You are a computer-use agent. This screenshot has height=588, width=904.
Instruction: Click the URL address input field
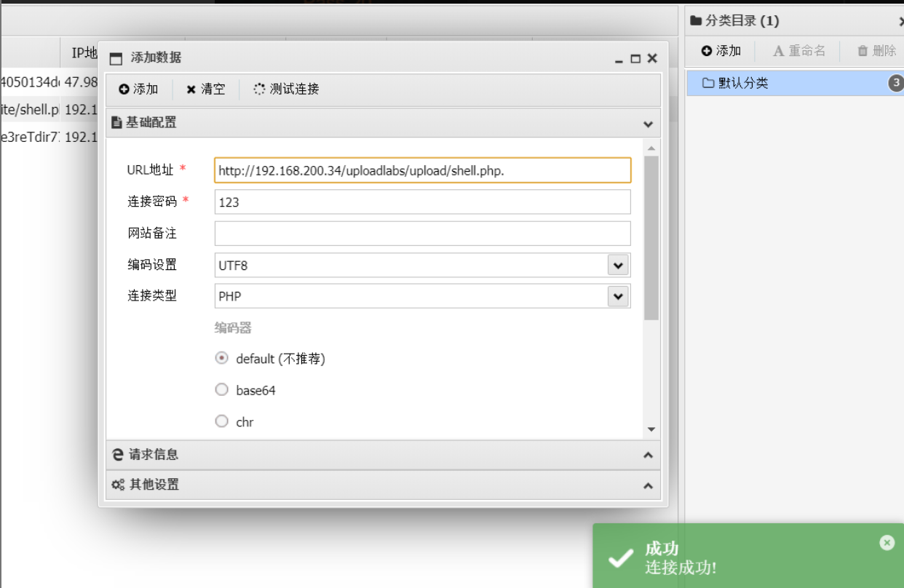point(422,170)
